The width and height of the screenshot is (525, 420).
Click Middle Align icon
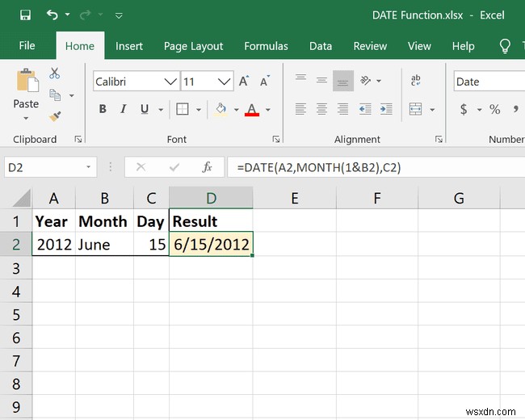[x=321, y=81]
